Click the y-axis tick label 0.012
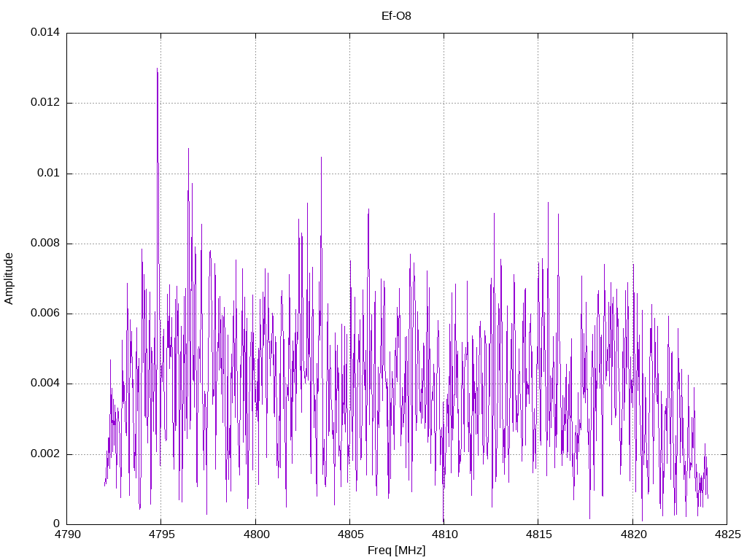Image resolution: width=747 pixels, height=560 pixels. 45,103
